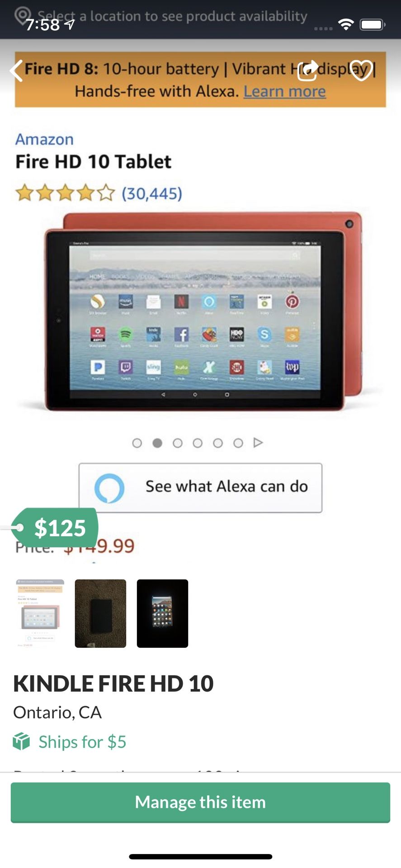This screenshot has width=401, height=868.
Task: Tap the shipping box icon
Action: [21, 742]
